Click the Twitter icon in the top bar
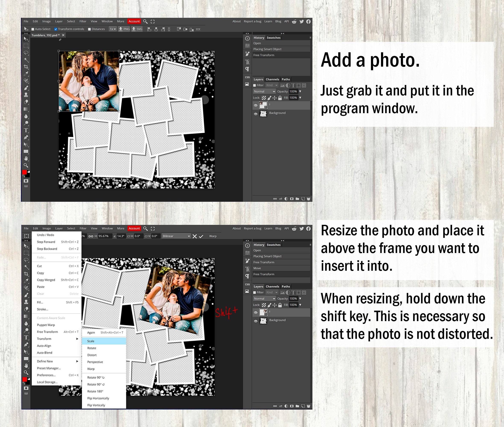The height and width of the screenshot is (427, 504). tap(301, 21)
